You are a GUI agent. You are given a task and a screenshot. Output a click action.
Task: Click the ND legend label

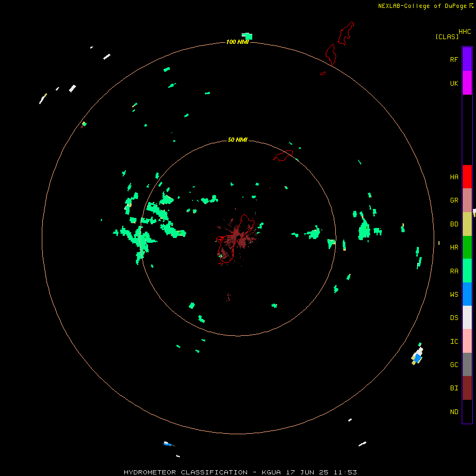coord(454,412)
